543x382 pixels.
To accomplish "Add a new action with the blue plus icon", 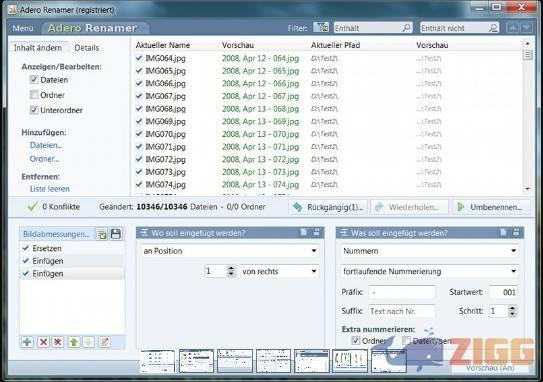I will click(x=27, y=342).
